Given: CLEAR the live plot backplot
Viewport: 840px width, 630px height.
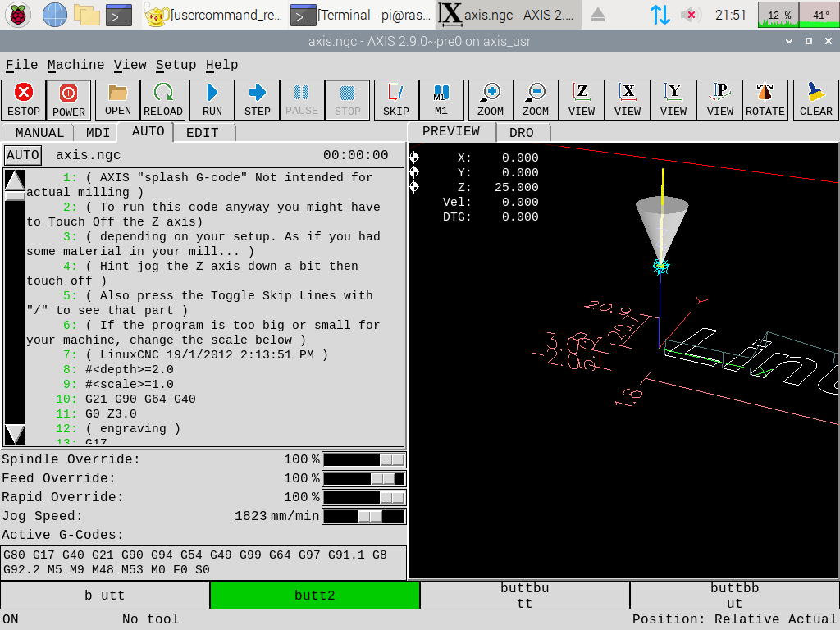Looking at the screenshot, I should (x=816, y=100).
